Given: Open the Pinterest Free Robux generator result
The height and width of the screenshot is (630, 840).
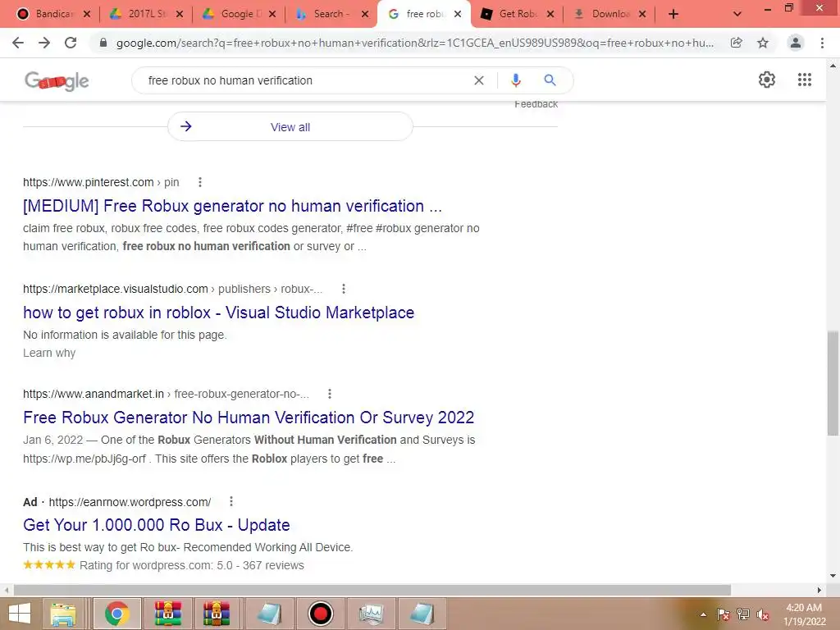Looking at the screenshot, I should tap(232, 206).
